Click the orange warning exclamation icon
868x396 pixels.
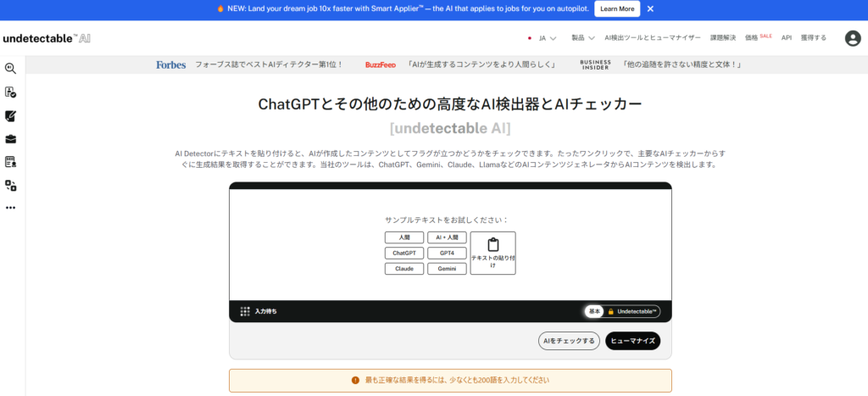pyautogui.click(x=355, y=381)
